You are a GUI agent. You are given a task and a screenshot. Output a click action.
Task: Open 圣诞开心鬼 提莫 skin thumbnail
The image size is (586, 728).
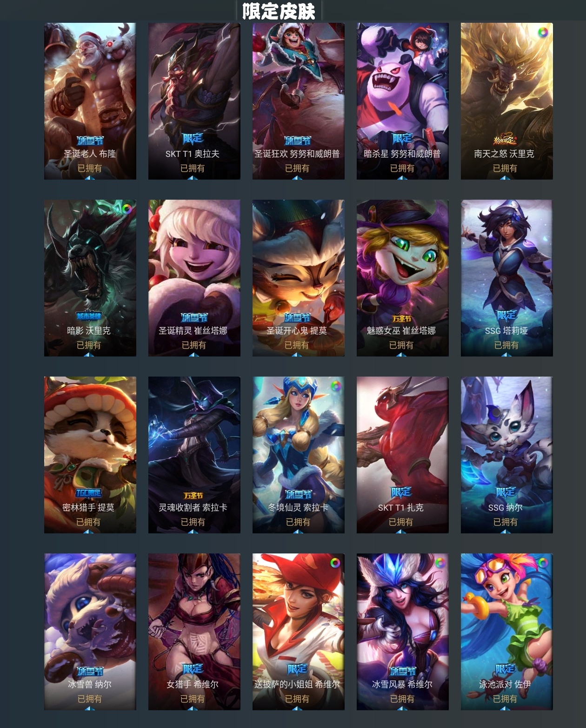(x=299, y=278)
